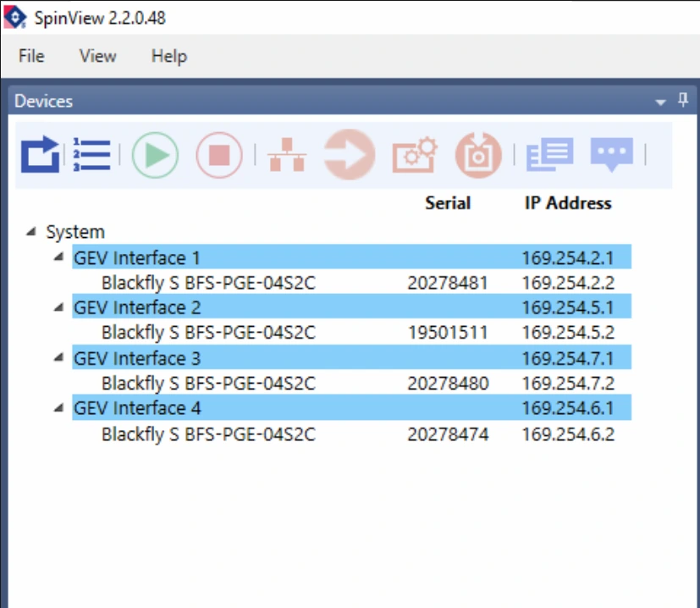Click the Devices panel title
700x608 pixels.
pyautogui.click(x=43, y=102)
